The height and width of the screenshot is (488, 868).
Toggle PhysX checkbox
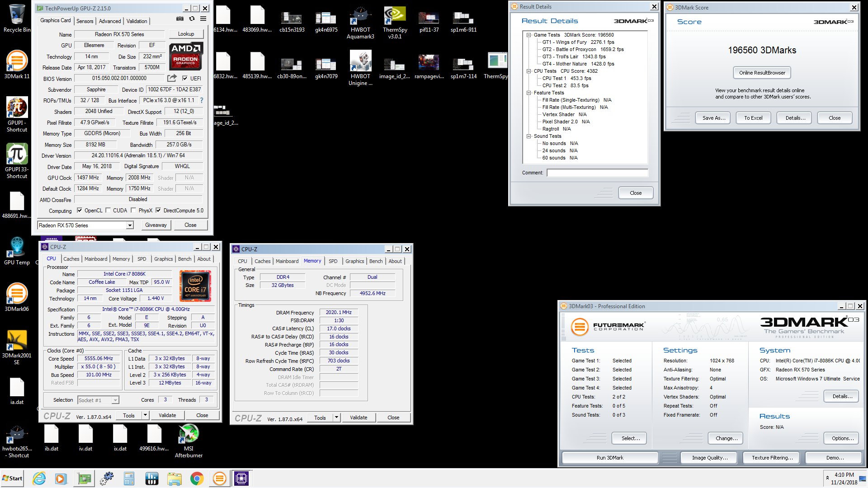click(133, 210)
